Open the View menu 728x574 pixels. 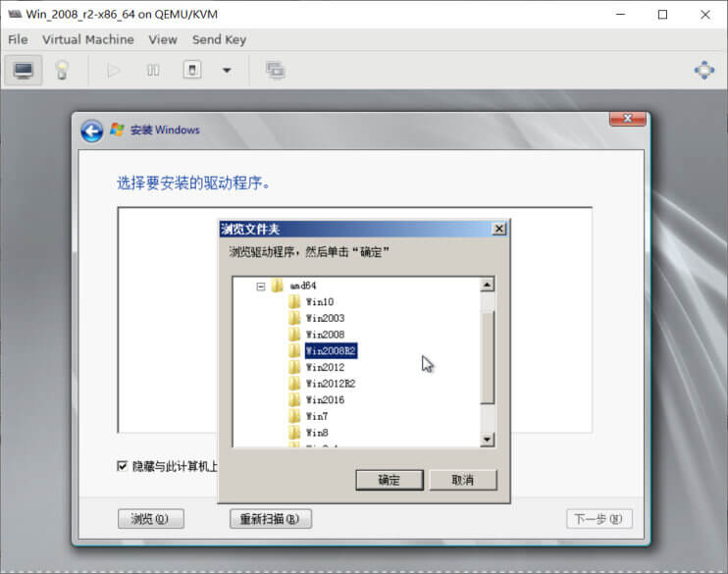pos(163,40)
